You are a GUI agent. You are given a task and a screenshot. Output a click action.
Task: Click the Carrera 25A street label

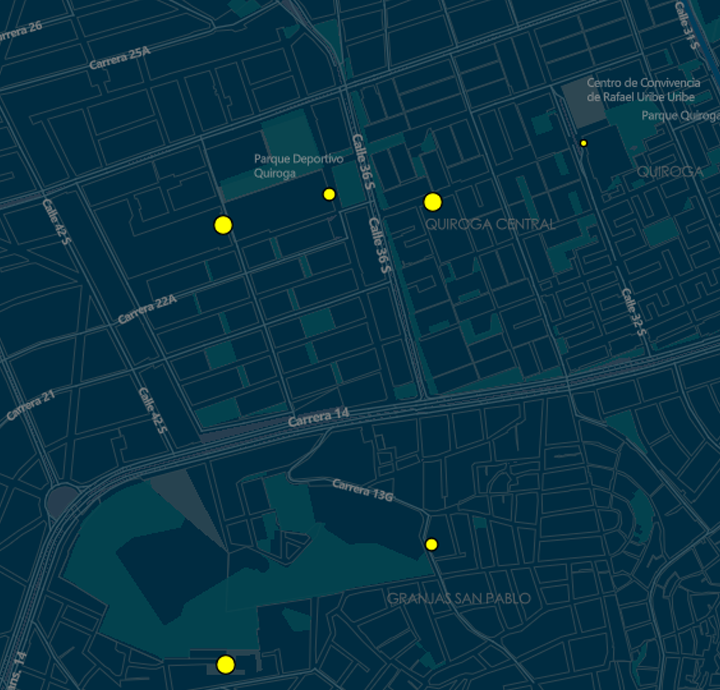click(119, 57)
